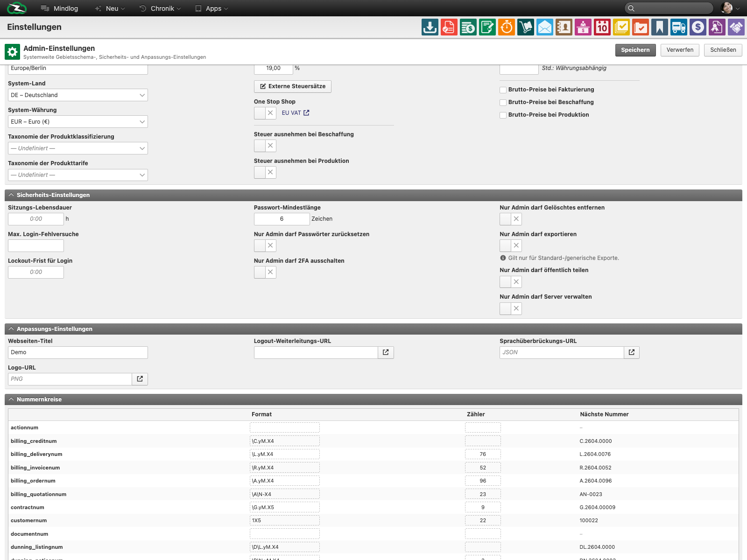The height and width of the screenshot is (560, 747).
Task: Open the blue download inbox app icon
Action: point(430,27)
